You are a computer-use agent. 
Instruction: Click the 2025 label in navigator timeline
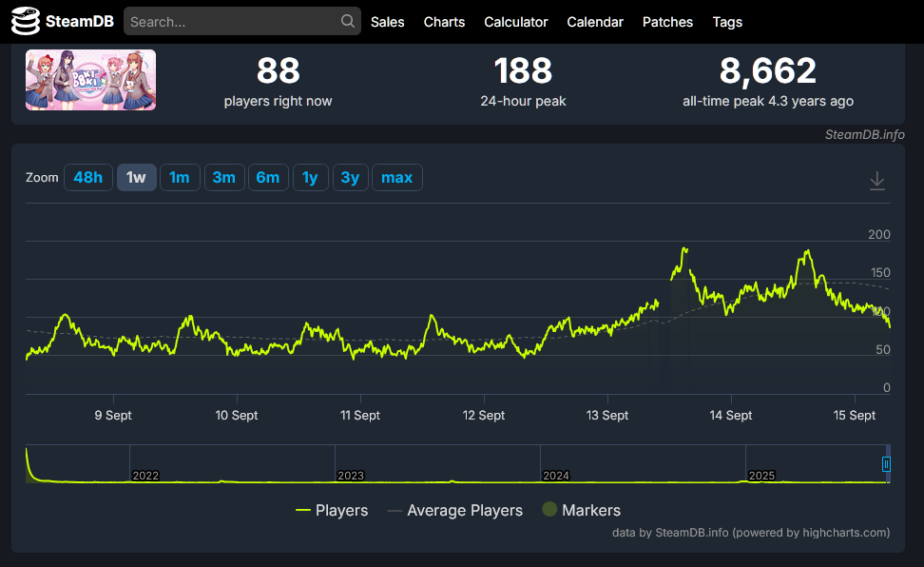[x=761, y=476]
